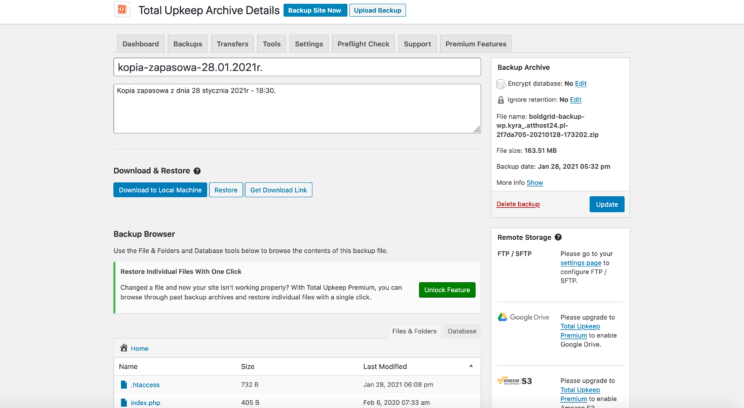Click the Jan 28, 2021 06:08 pm date

(x=398, y=384)
